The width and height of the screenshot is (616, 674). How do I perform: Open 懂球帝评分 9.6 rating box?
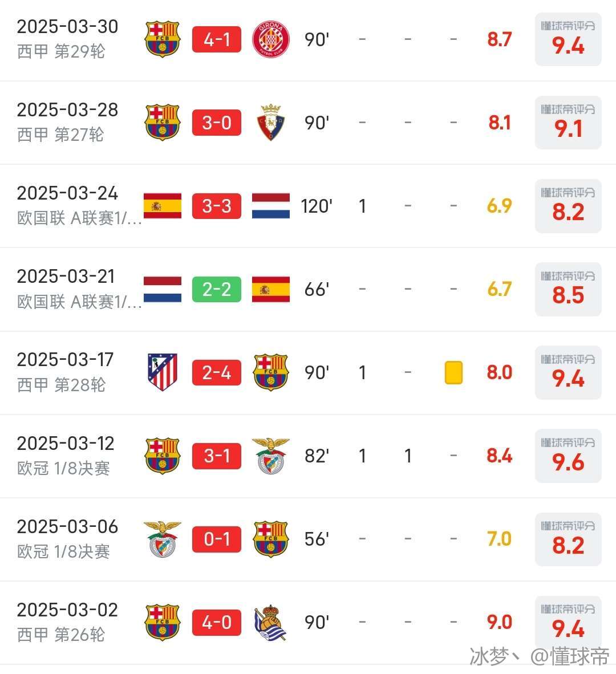point(568,456)
